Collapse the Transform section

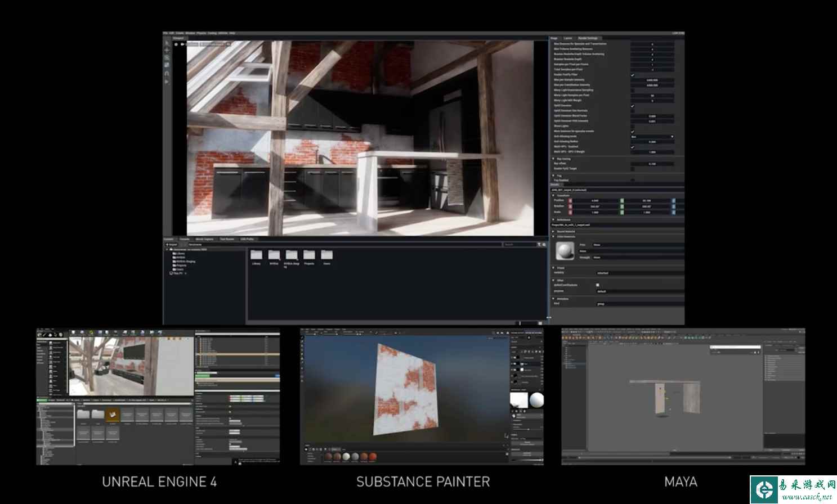click(553, 196)
